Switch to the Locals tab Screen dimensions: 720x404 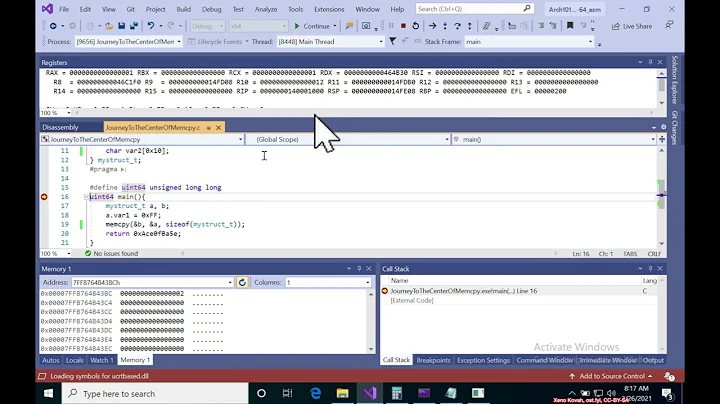(x=74, y=360)
